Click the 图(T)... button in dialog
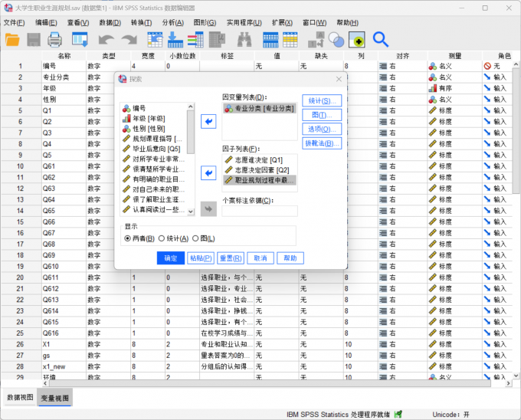Viewport: 521px width, 420px height. point(322,115)
